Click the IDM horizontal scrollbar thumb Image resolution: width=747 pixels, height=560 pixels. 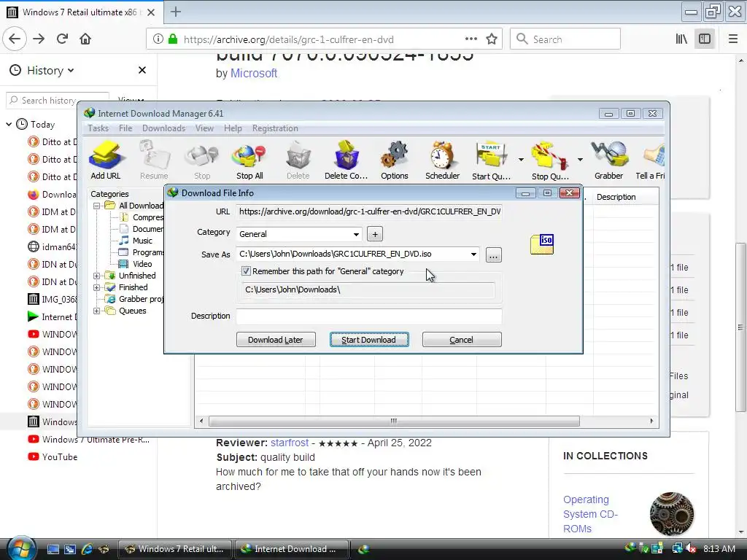click(x=393, y=421)
